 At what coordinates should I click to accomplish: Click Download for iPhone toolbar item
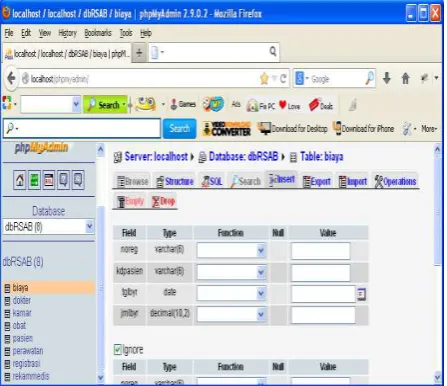point(364,129)
